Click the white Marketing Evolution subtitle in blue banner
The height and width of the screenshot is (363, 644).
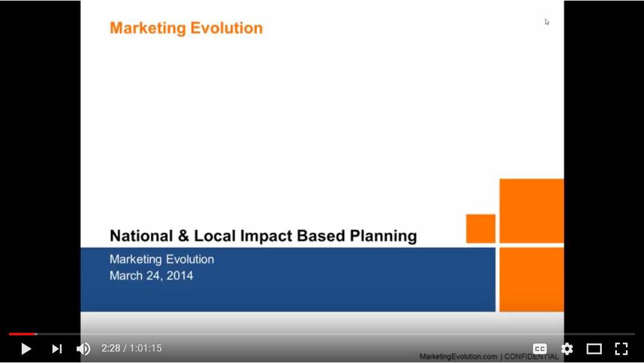pos(162,259)
